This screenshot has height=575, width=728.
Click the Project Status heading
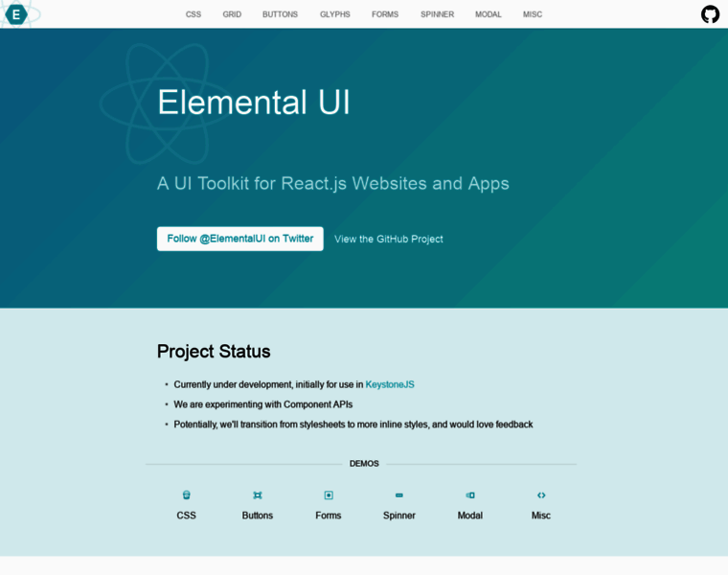click(214, 351)
